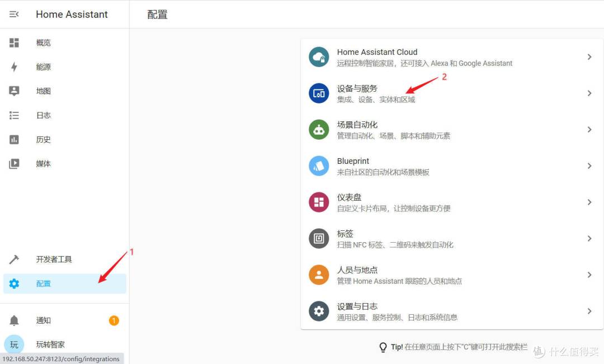Click the Logbook list icon beside 日志
The height and width of the screenshot is (364, 604).
[14, 116]
